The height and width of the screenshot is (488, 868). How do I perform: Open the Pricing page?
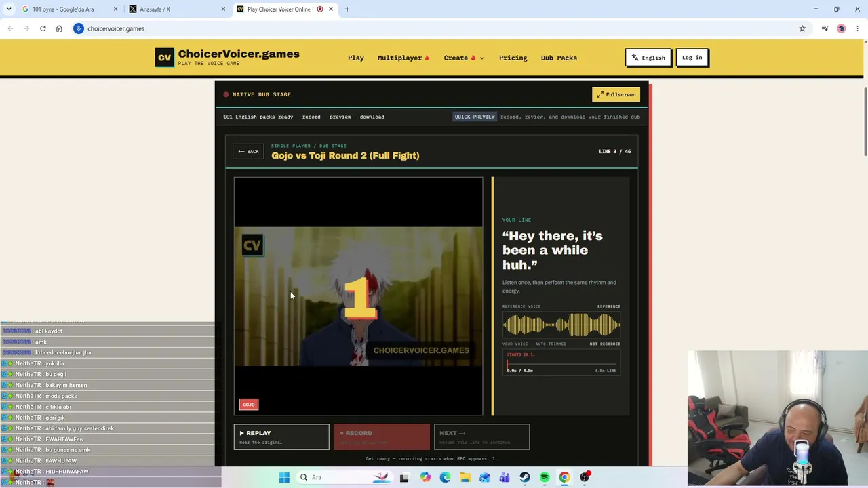(513, 58)
